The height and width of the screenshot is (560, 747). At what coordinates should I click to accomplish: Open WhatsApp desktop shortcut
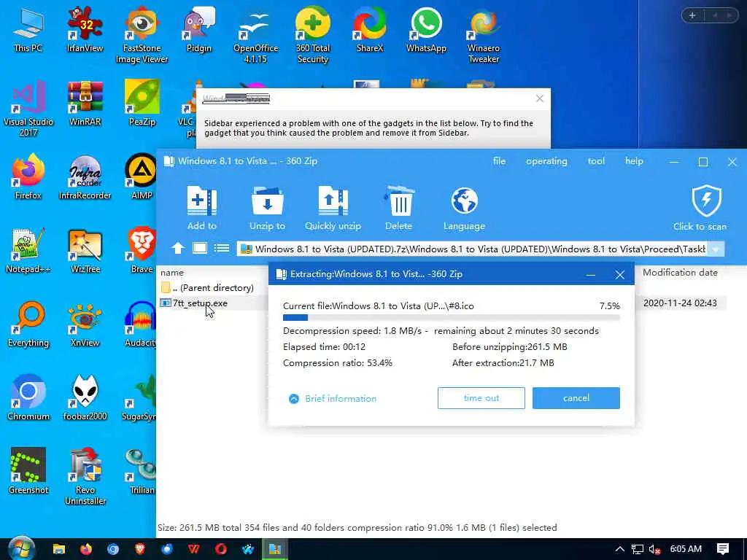click(x=426, y=31)
